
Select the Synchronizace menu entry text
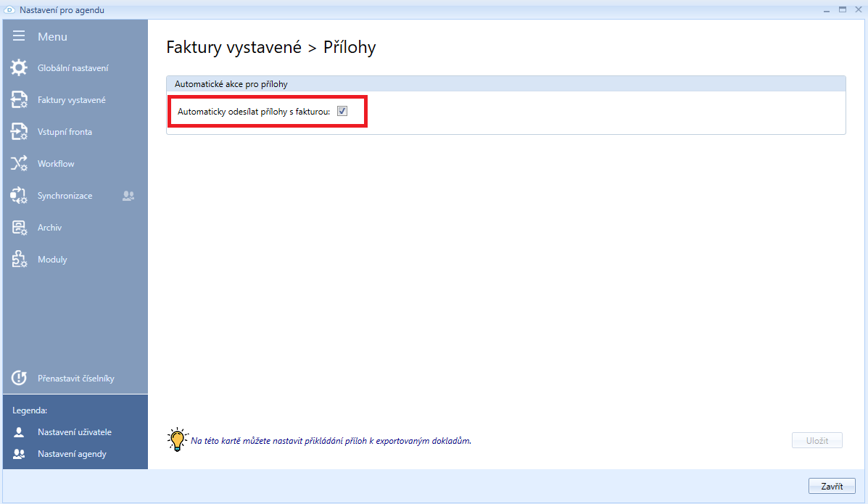point(65,196)
